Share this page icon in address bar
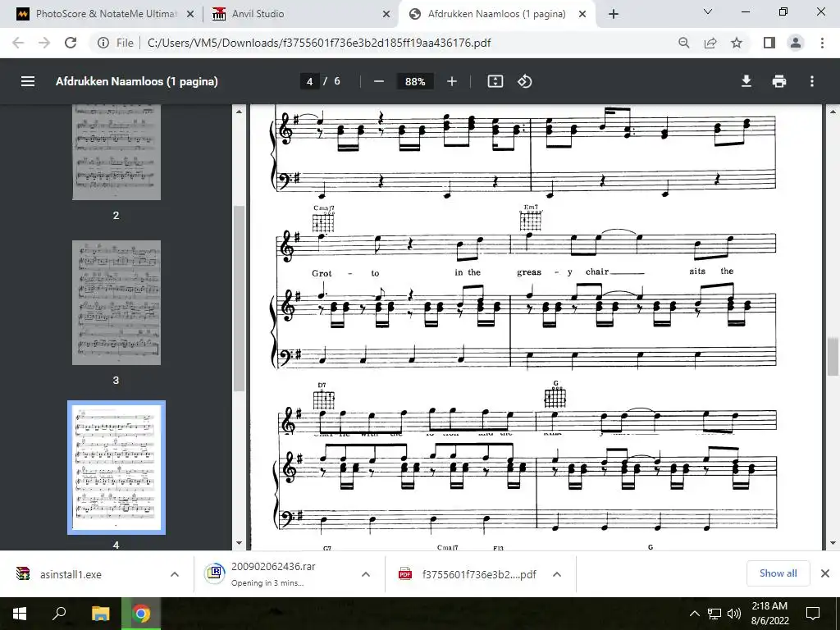The width and height of the screenshot is (840, 630). [710, 43]
